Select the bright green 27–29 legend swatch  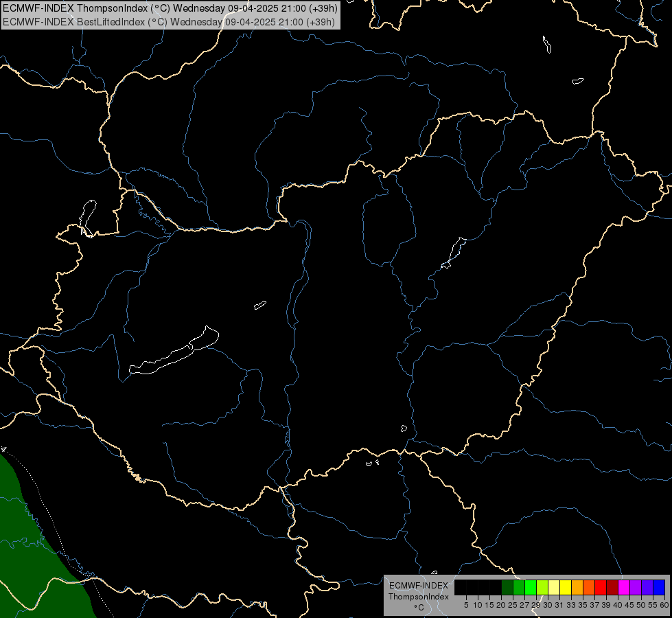point(531,587)
